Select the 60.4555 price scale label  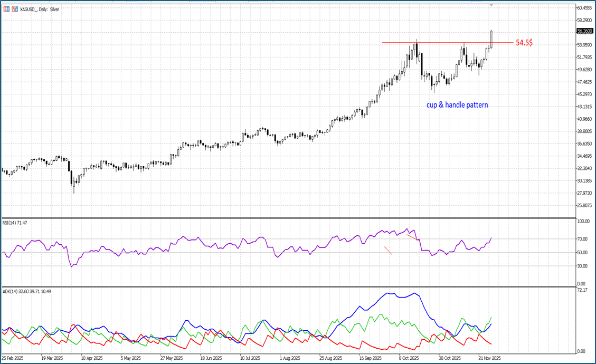tap(584, 7)
